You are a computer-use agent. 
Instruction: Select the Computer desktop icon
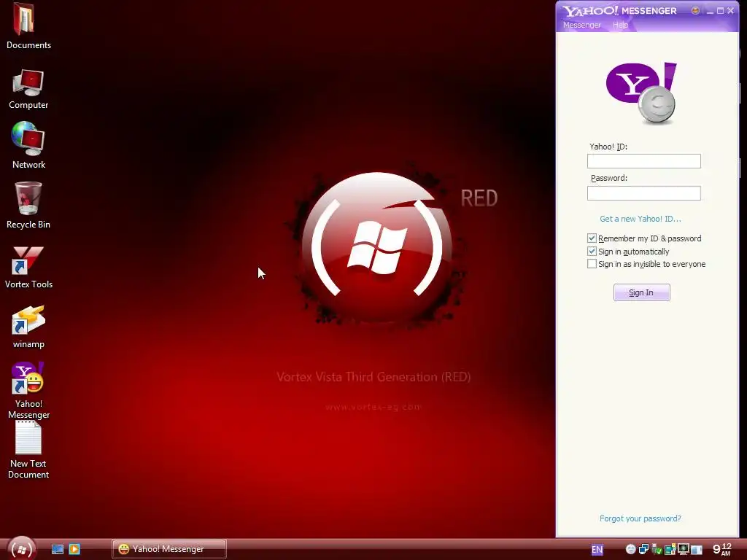pos(28,90)
